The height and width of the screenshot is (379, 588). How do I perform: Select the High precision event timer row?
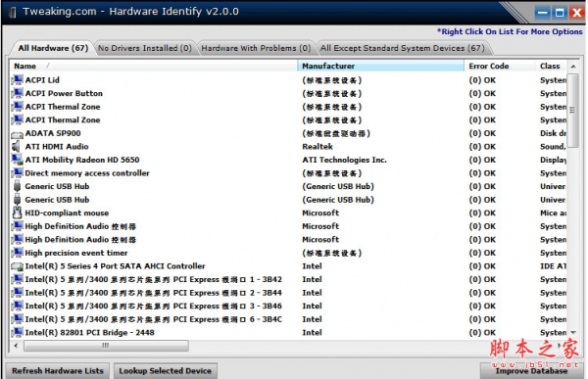(x=288, y=253)
